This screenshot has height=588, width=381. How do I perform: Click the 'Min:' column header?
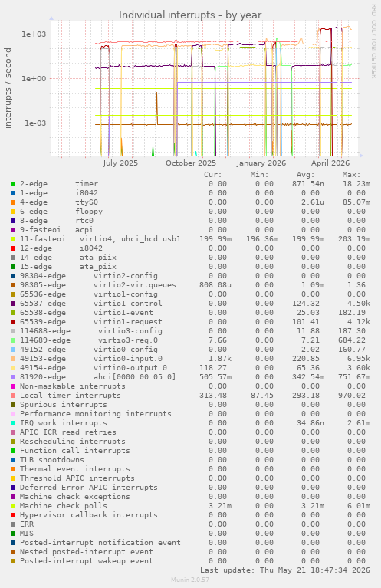point(260,175)
